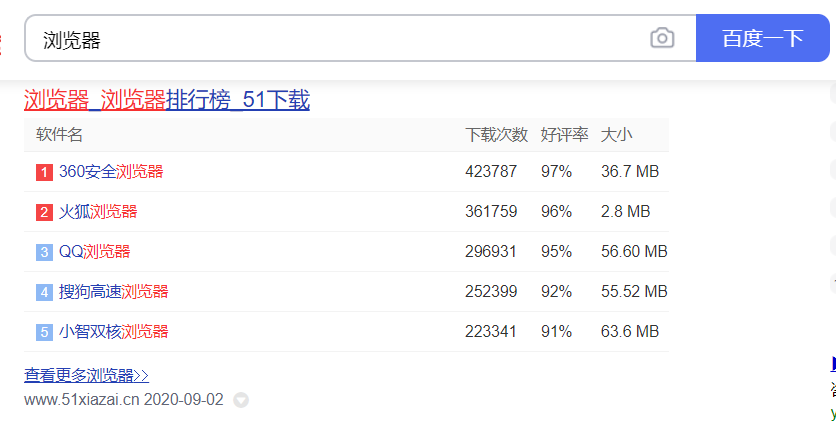
Task: Expand the dropdown arrow beside www.51xiazai.cn
Action: point(241,400)
